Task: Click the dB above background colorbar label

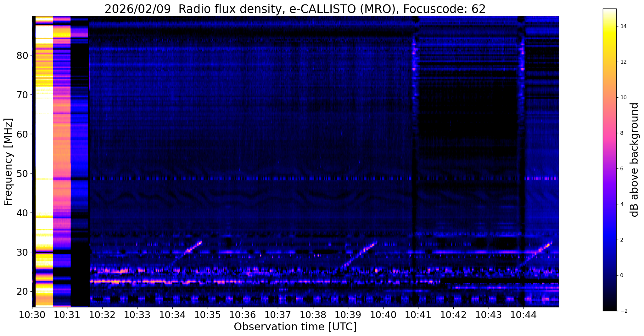Action: coord(635,160)
